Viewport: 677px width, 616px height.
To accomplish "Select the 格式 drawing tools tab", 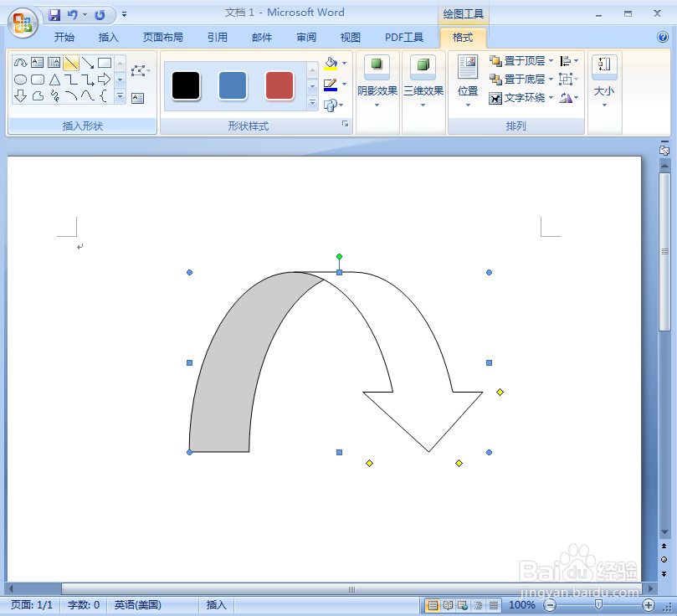I will click(463, 38).
